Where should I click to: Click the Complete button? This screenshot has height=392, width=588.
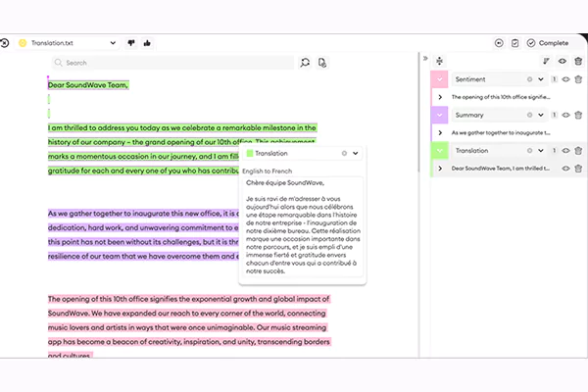(548, 43)
